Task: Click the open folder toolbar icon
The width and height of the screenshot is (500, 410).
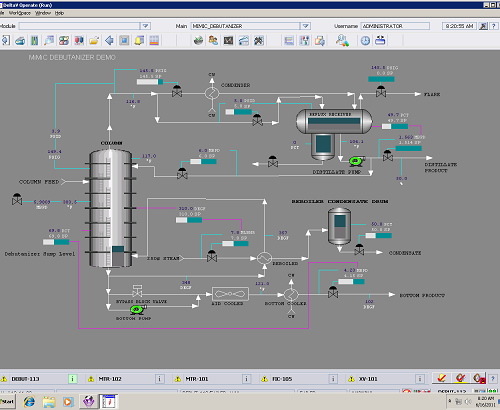Action: click(94, 41)
